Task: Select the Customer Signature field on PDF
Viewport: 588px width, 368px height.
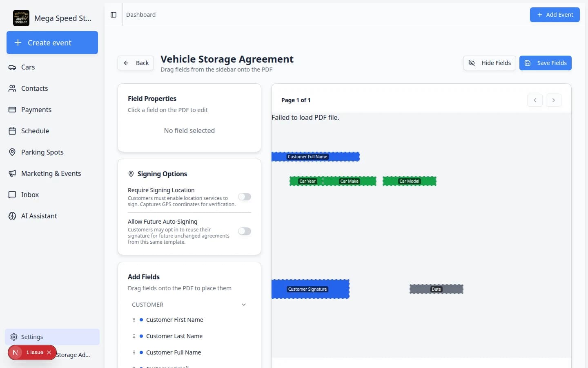Action: (x=310, y=289)
